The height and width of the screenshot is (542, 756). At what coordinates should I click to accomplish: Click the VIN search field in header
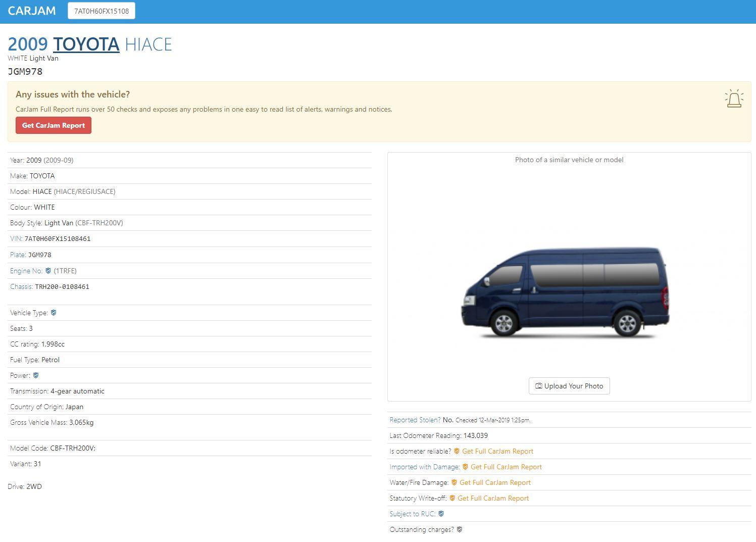[x=102, y=11]
